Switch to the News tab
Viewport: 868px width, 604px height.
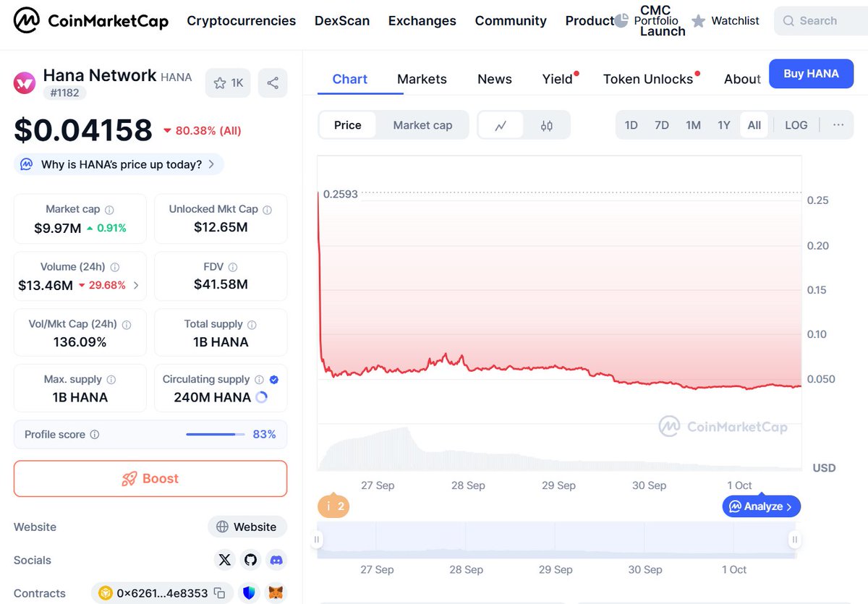point(495,79)
